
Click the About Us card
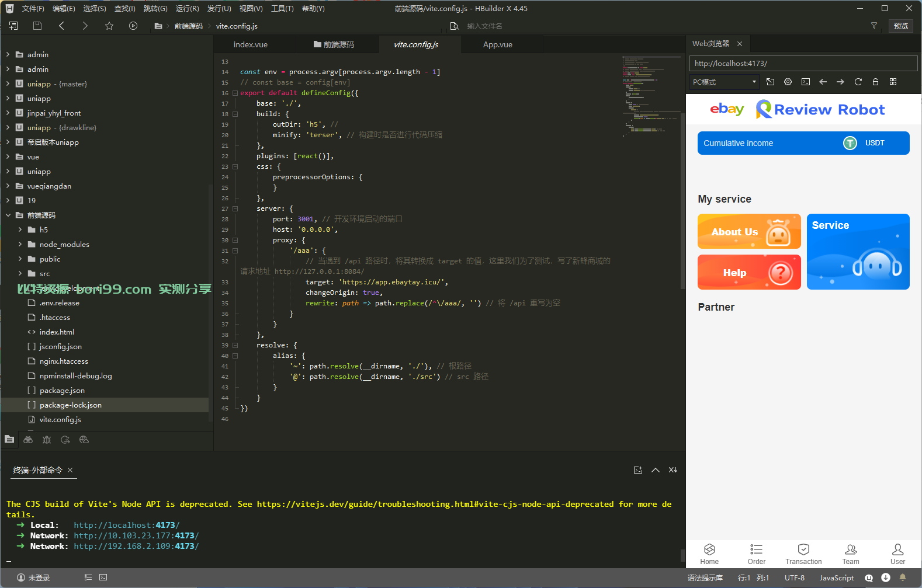pyautogui.click(x=749, y=231)
